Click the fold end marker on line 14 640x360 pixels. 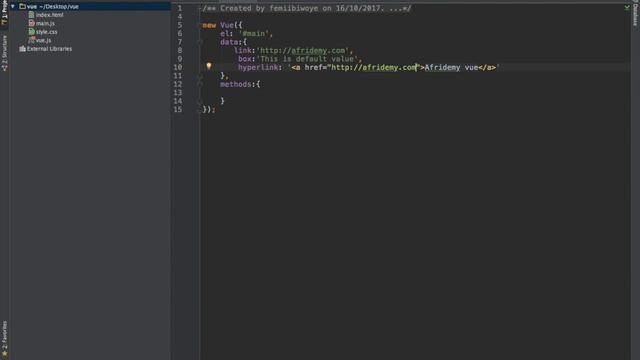(x=200, y=101)
